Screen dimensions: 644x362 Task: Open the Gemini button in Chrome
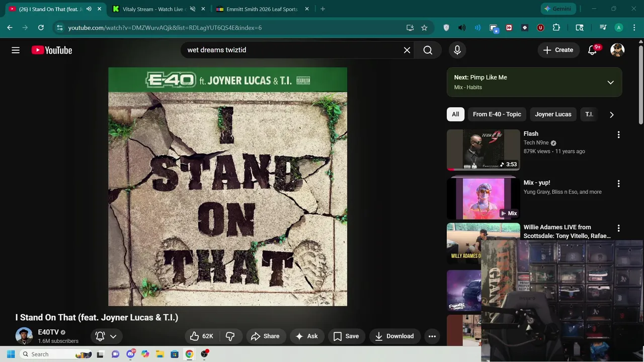pos(557,9)
